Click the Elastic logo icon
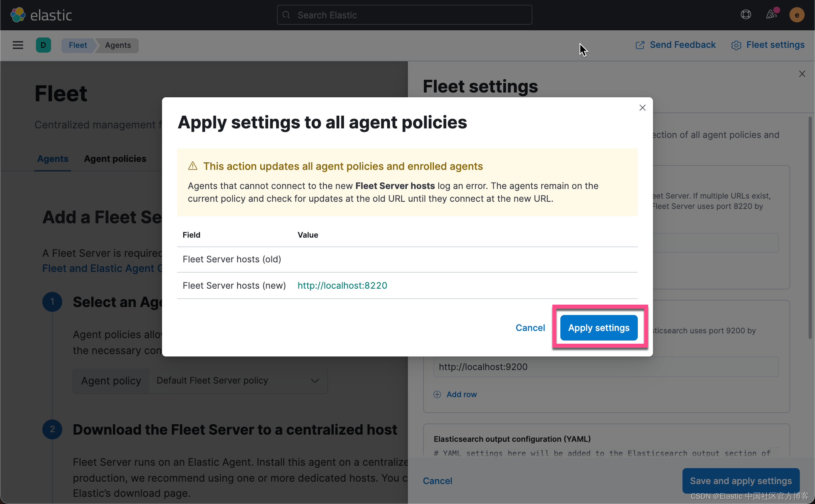This screenshot has height=504, width=815. tap(18, 15)
